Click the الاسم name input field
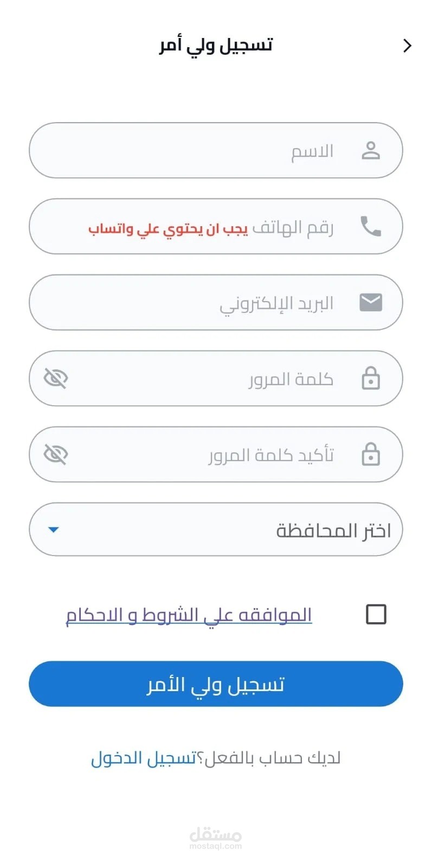432x868 pixels. (x=216, y=150)
